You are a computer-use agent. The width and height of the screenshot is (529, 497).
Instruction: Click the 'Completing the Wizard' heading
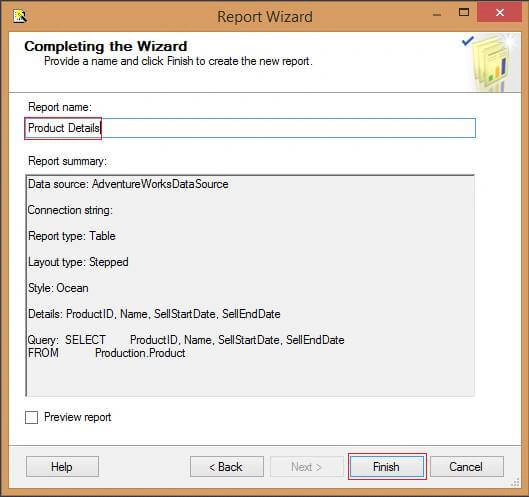106,46
